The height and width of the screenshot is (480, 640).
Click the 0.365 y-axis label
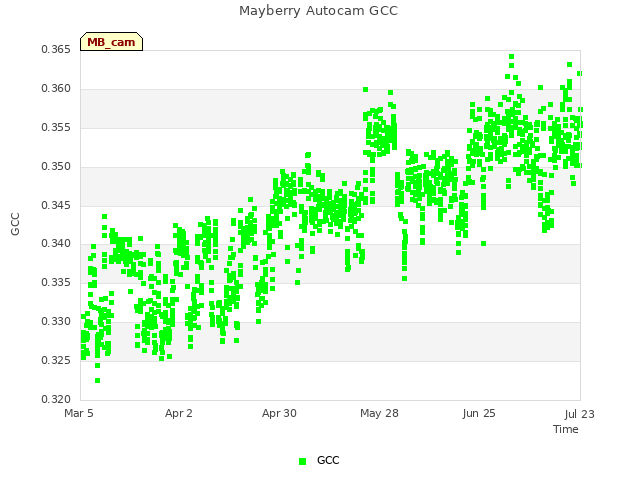[56, 50]
